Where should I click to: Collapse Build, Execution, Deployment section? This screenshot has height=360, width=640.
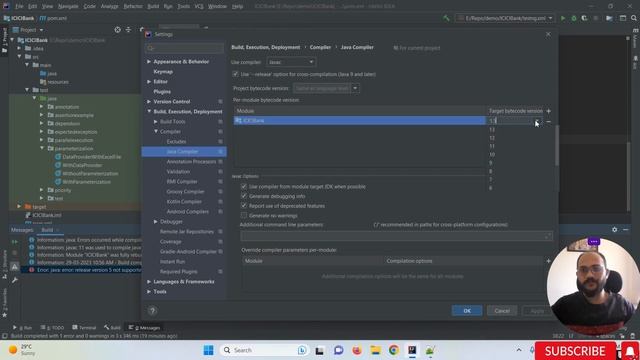[x=149, y=111]
